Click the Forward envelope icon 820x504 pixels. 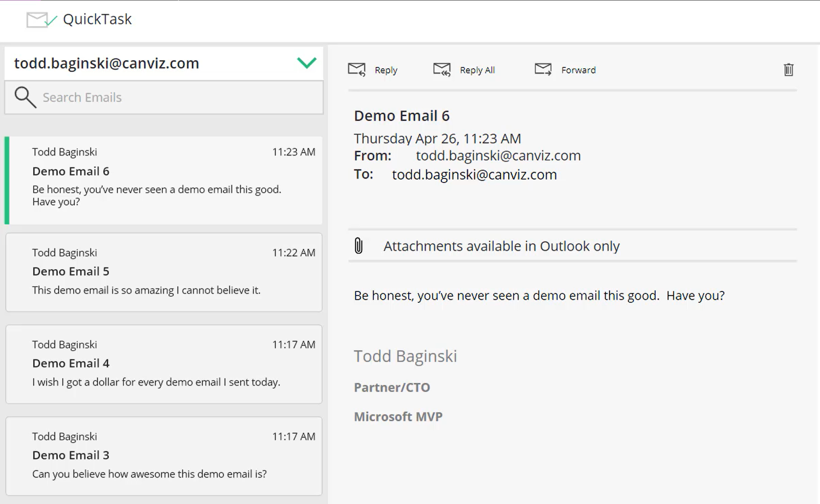(x=543, y=70)
